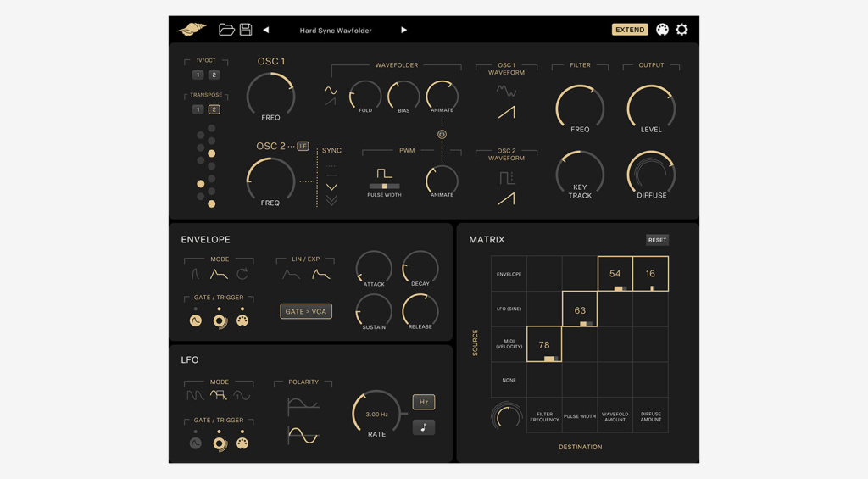The width and height of the screenshot is (868, 479).
Task: Select Envelope to Wavefold Amount cell showing 54
Action: point(615,274)
